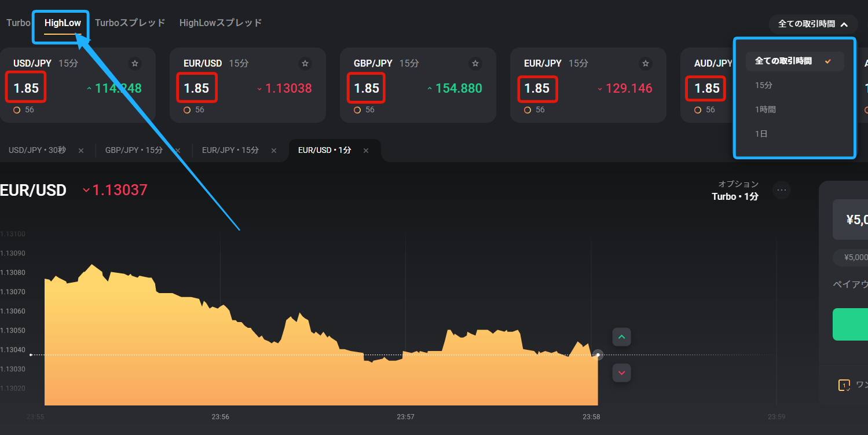Click the clock icon under GBP/JPY card
The width and height of the screenshot is (868, 435).
point(357,110)
